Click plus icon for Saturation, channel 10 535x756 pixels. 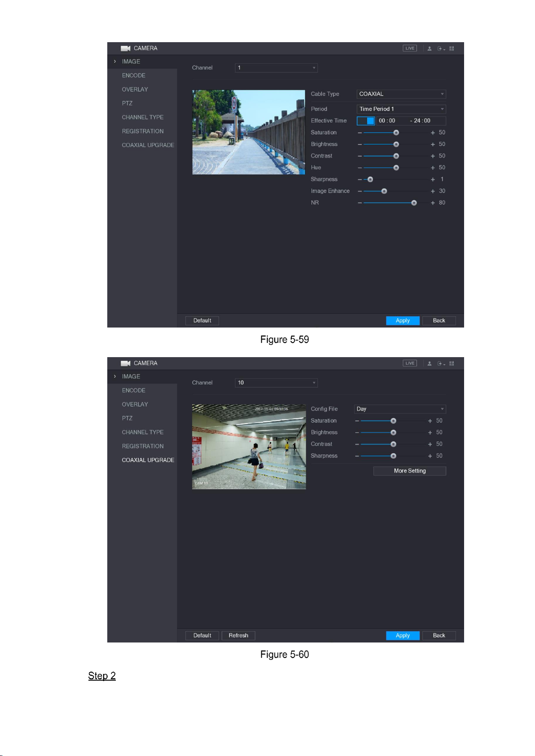click(430, 421)
